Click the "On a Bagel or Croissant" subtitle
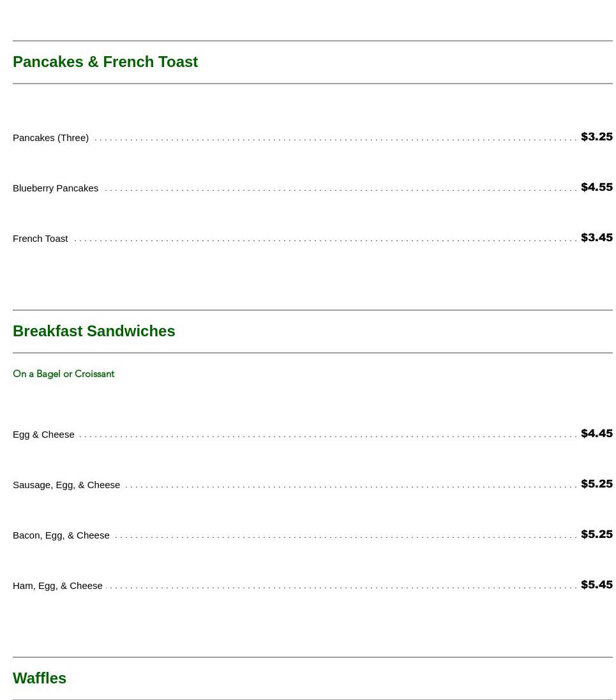616x700 pixels. point(63,374)
